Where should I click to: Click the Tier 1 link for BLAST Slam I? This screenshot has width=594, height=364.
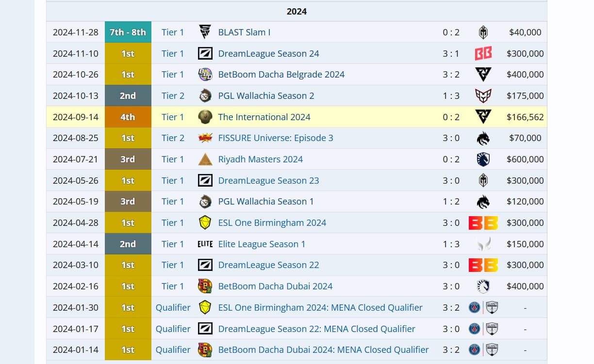[173, 32]
